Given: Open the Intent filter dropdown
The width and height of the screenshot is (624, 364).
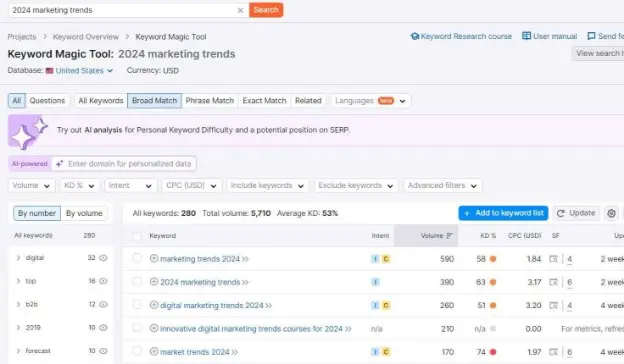Looking at the screenshot, I should tap(130, 186).
